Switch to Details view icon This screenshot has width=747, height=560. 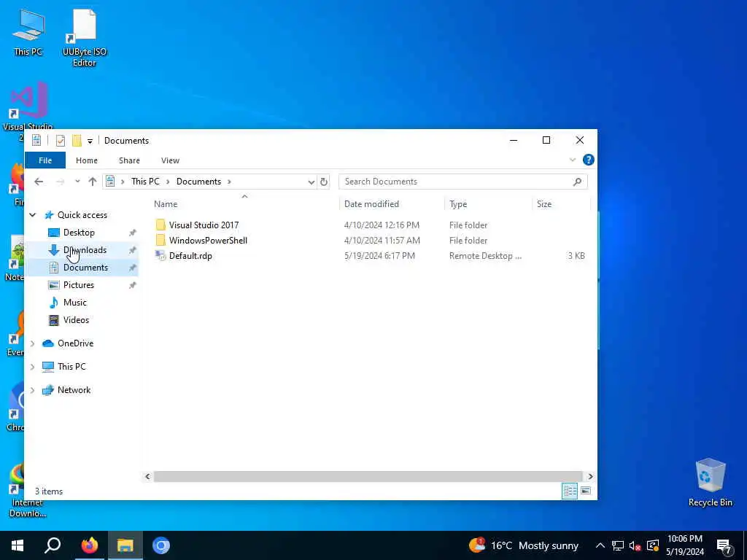(x=570, y=491)
